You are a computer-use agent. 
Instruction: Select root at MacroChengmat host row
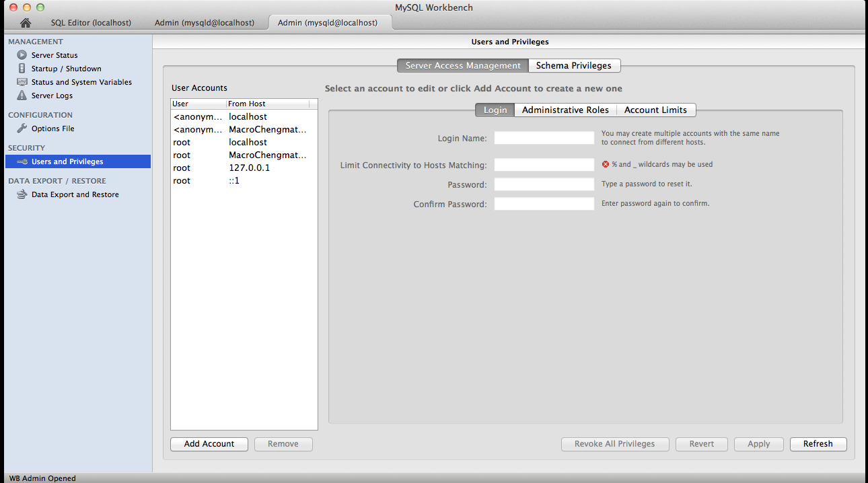pyautogui.click(x=244, y=155)
